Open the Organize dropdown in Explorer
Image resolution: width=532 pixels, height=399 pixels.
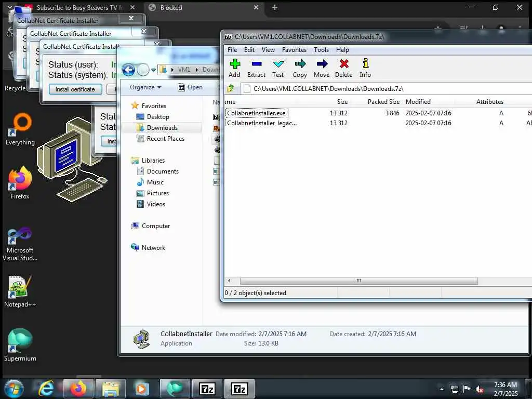145,87
